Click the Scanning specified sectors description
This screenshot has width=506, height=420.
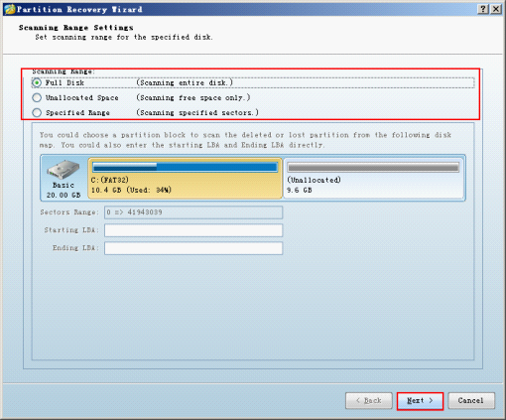click(197, 112)
